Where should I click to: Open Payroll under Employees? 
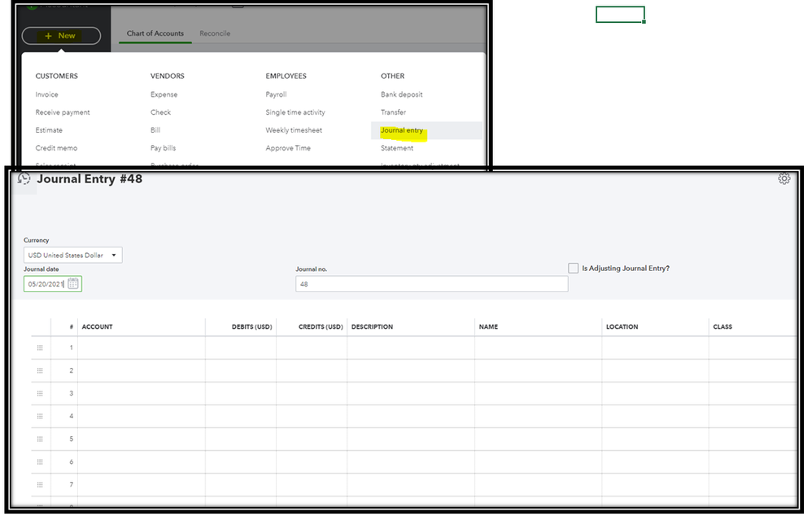276,94
